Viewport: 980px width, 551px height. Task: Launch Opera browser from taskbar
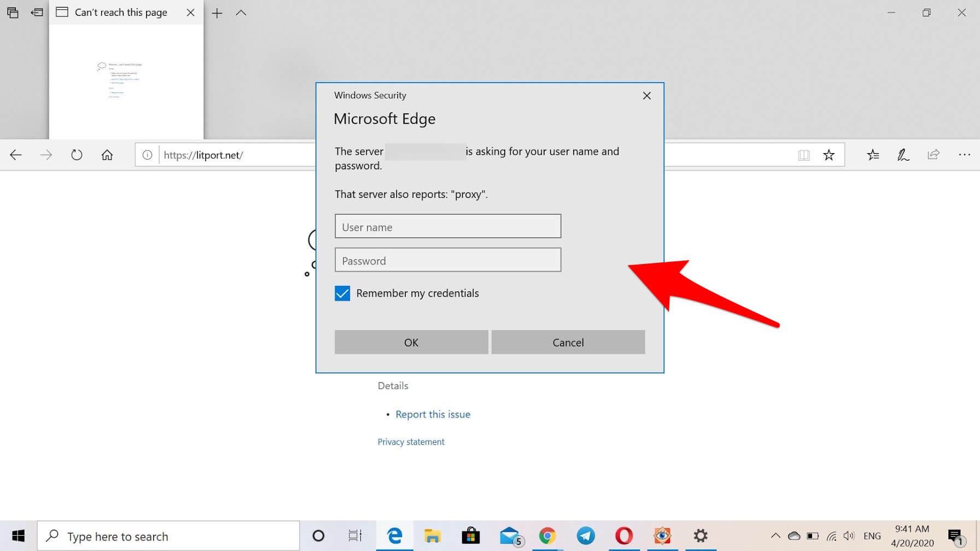tap(624, 536)
